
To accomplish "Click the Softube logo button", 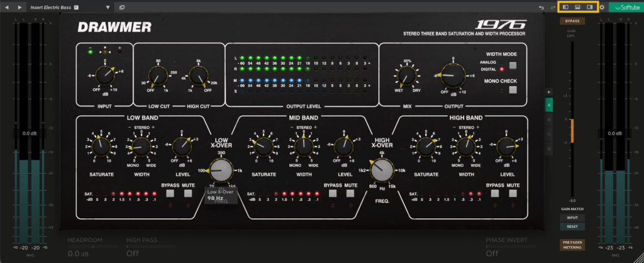I will click(x=626, y=7).
